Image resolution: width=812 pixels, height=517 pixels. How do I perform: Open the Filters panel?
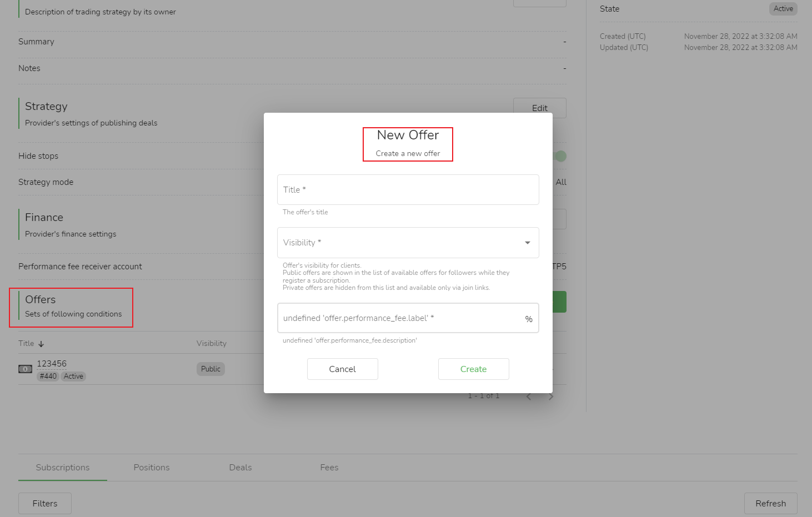45,504
